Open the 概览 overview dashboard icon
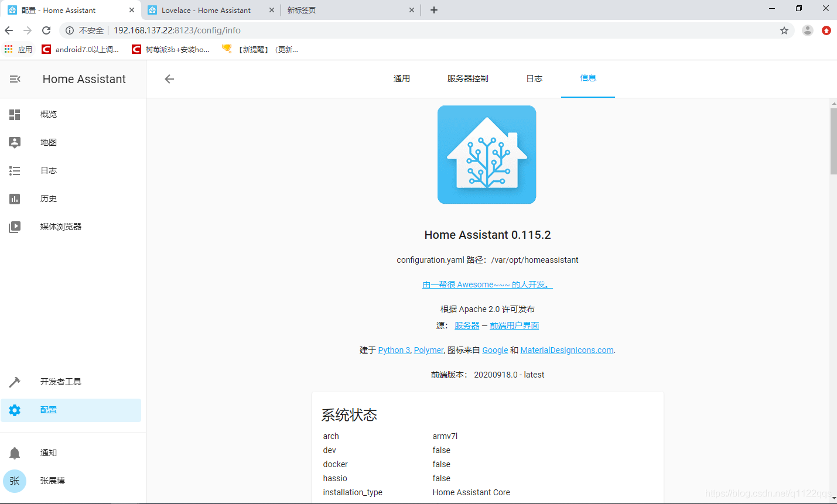This screenshot has height=504, width=837. [15, 114]
